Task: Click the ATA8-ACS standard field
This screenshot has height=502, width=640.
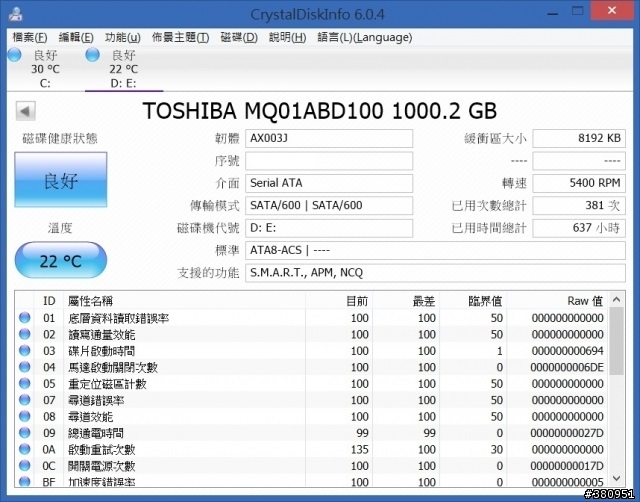Action: [435, 250]
